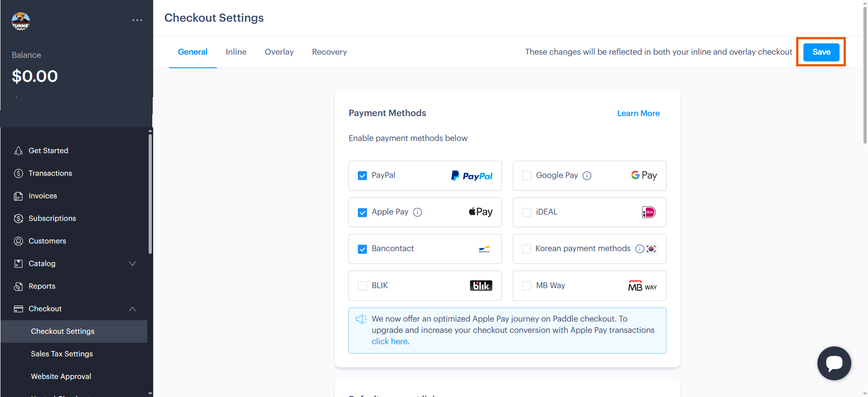Uncheck the PayPal checkbox

(x=362, y=176)
